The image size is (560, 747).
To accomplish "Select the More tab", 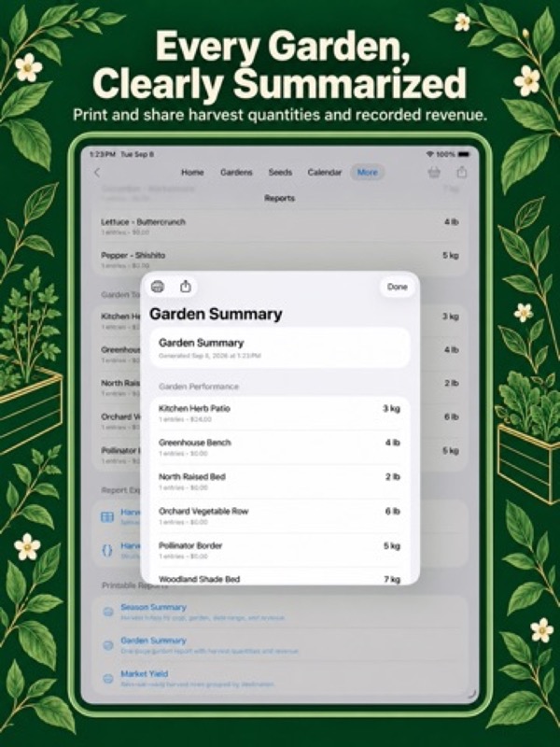I will click(367, 173).
